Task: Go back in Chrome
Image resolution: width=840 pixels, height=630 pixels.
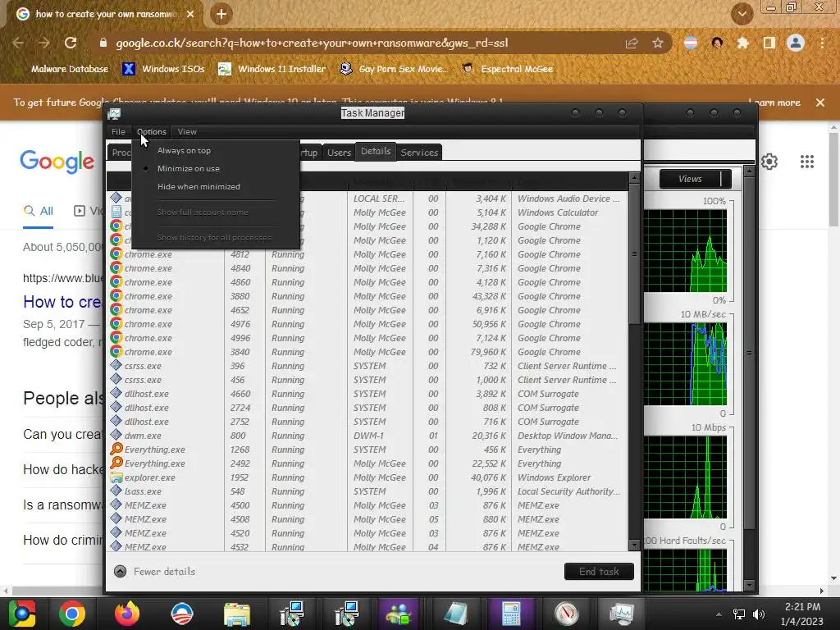Action: click(18, 43)
